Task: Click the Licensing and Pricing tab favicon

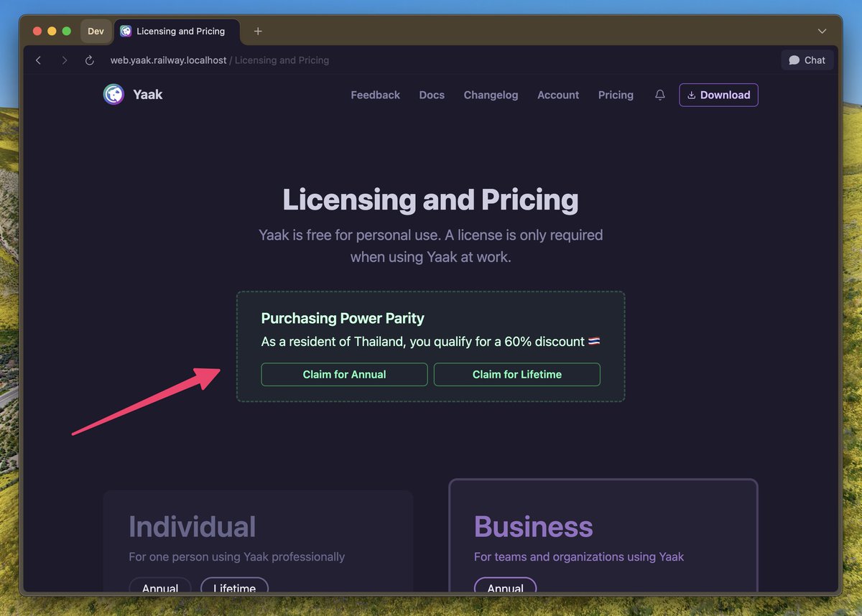Action: click(126, 31)
